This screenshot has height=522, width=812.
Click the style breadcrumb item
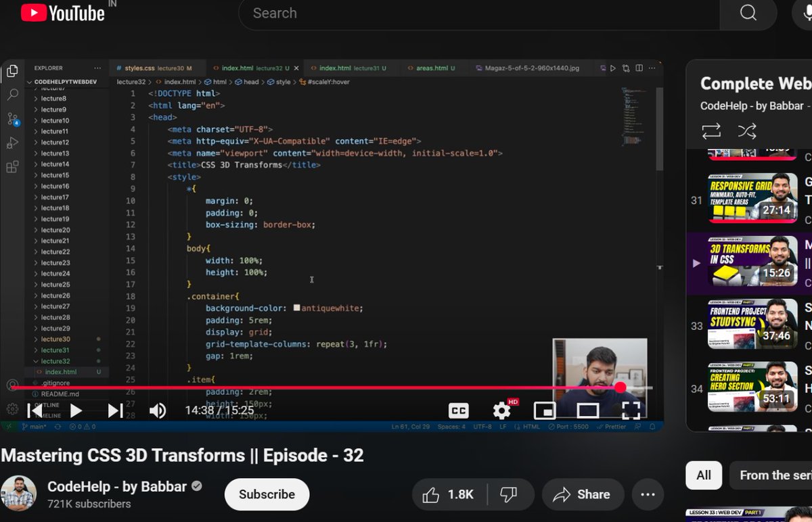coord(278,82)
